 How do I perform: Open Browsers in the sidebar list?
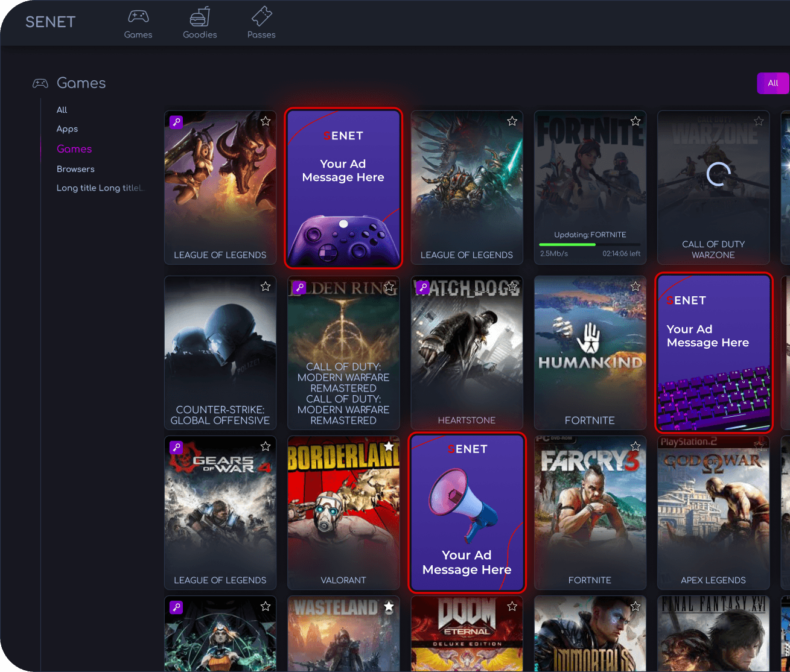[75, 169]
